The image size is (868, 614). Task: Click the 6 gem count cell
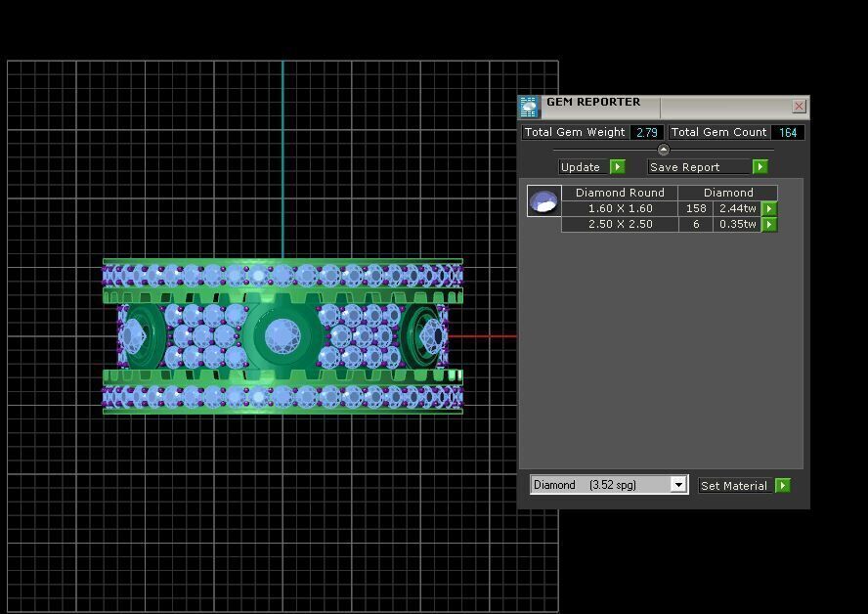click(x=696, y=224)
